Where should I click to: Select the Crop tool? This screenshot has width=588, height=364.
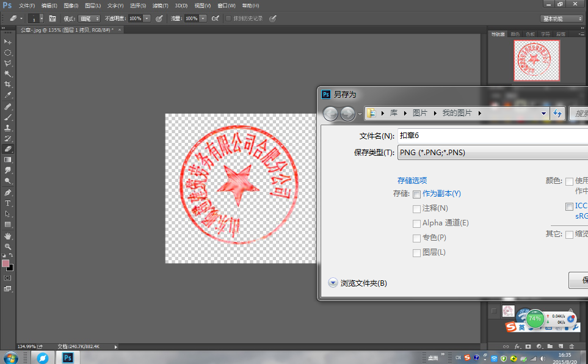click(x=8, y=84)
